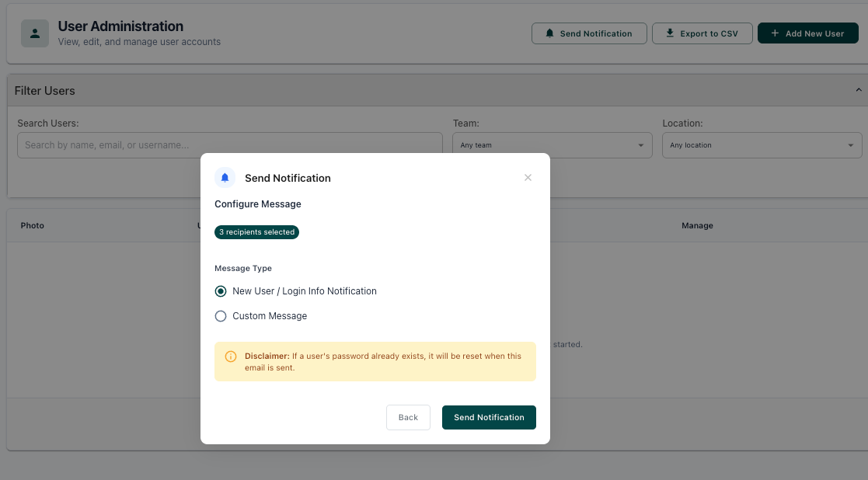Click the Back button in dialog
The width and height of the screenshot is (868, 480).
pyautogui.click(x=408, y=418)
